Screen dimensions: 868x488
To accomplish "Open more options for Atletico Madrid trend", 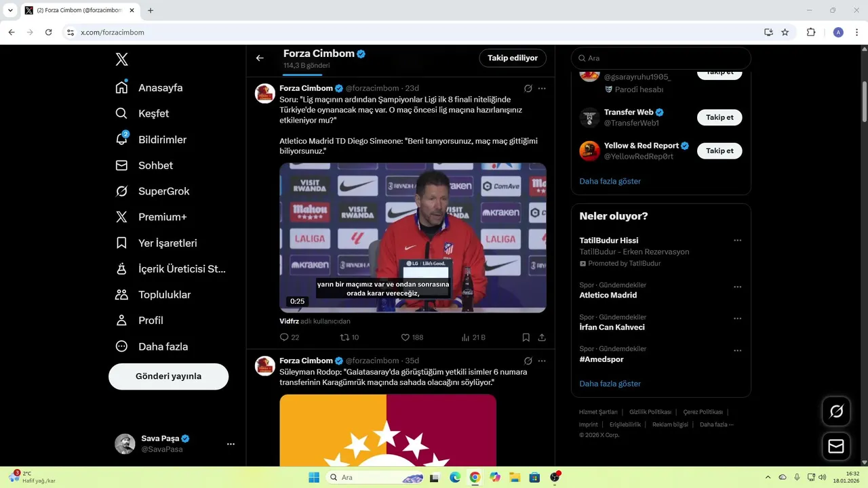I will click(737, 287).
